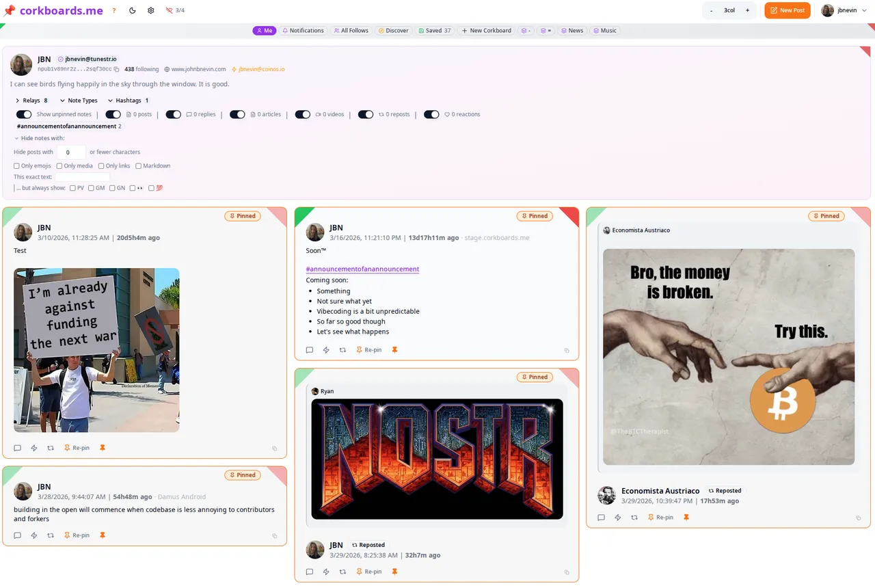Viewport: 875px width, 588px height.
Task: Toggle the Show unpinned notes switch
Action: 24,114
